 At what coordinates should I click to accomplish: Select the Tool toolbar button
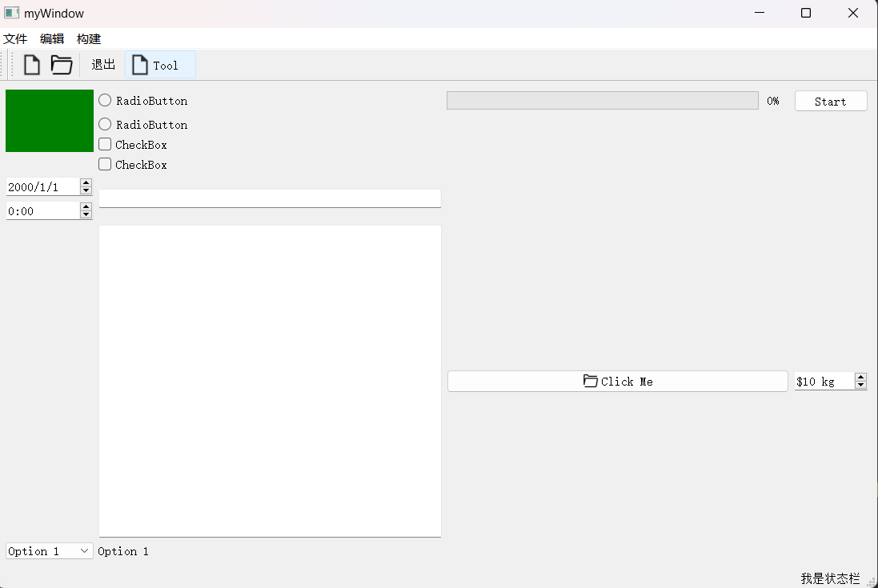[x=160, y=65]
